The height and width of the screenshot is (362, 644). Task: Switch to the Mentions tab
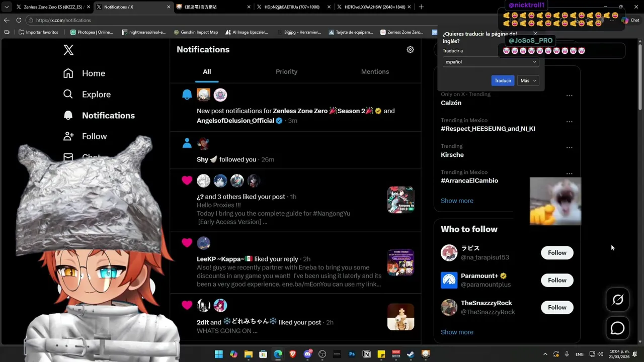pos(375,72)
